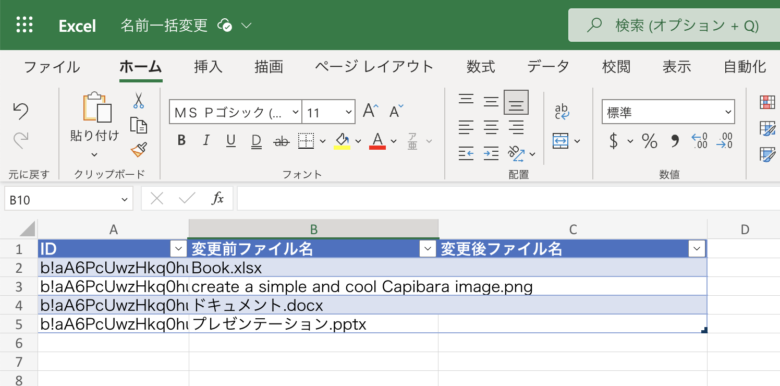Open the ファイル tab
Screen dimensions: 780x386
[52, 67]
